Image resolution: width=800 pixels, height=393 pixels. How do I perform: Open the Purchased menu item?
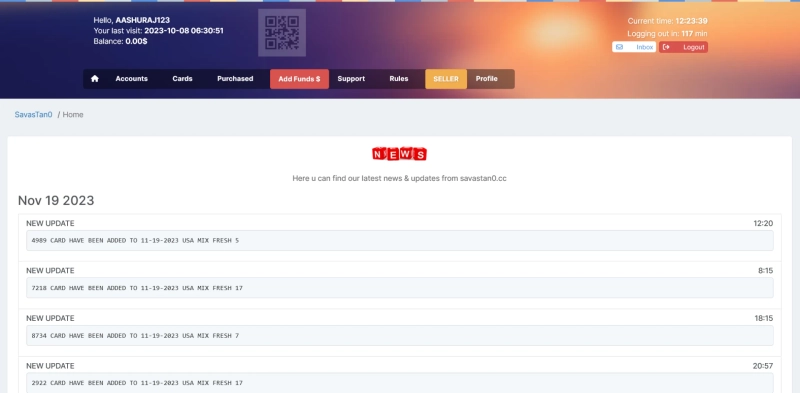click(235, 79)
